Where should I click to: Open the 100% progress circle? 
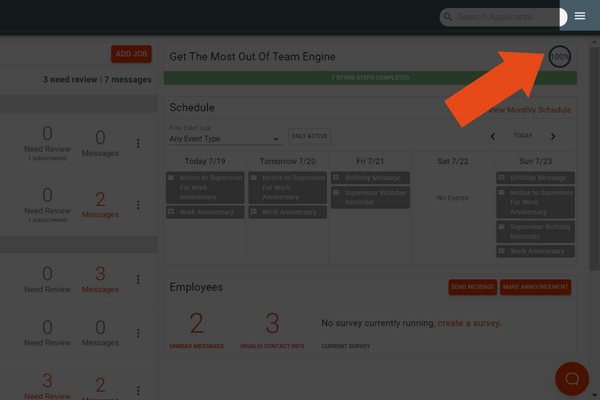559,57
